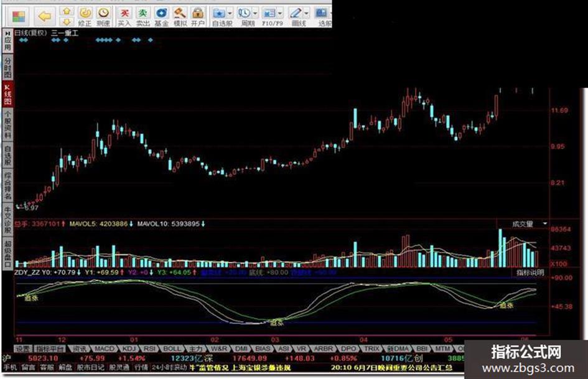Switch to the ASI indicator tab
This screenshot has width=588, height=379.
coord(284,349)
